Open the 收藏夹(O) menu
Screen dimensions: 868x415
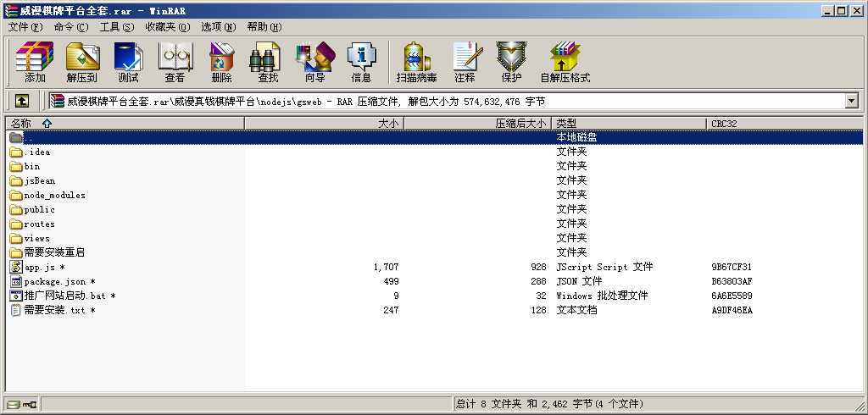[x=167, y=26]
